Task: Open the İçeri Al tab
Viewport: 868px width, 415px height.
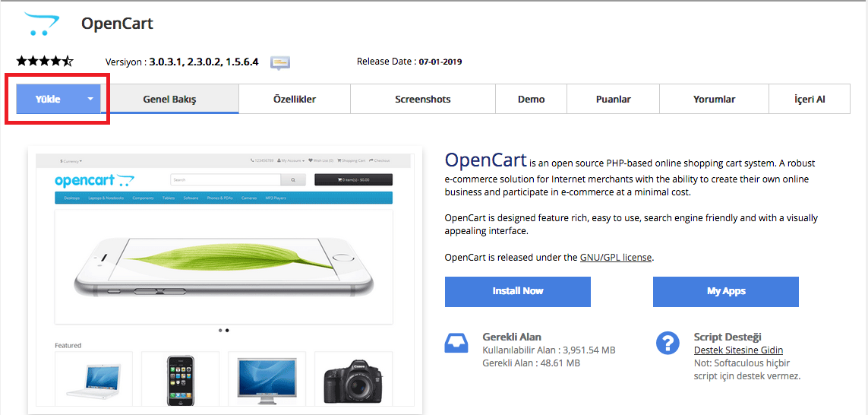Action: [810, 99]
